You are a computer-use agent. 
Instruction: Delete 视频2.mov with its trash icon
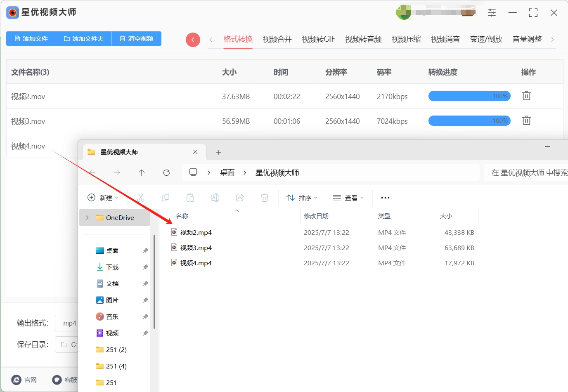click(x=526, y=96)
